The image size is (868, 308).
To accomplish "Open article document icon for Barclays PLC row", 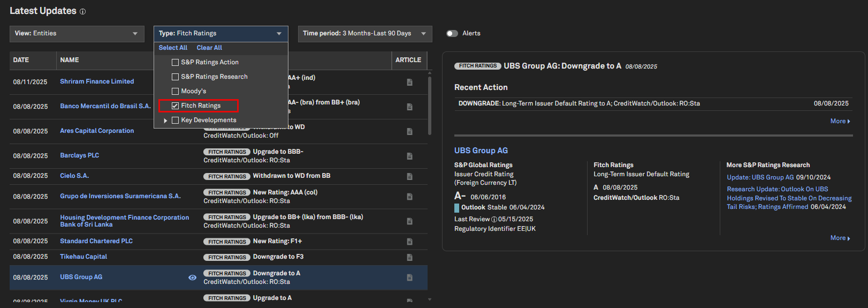I will (x=409, y=156).
